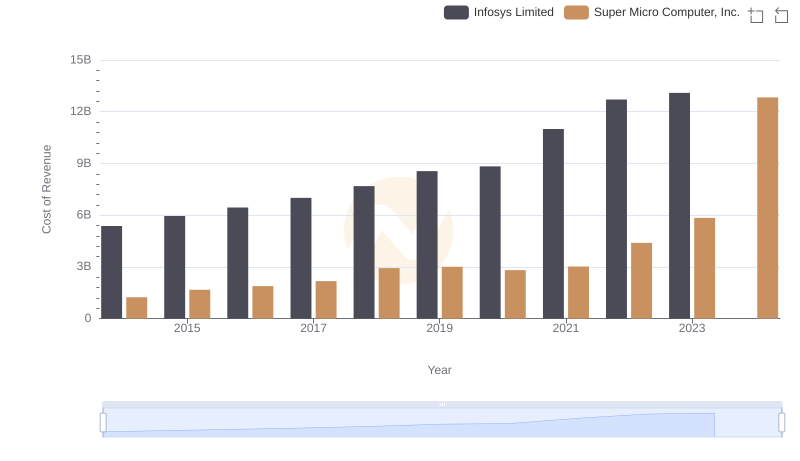800x461 pixels.
Task: Click the Super Micro bar for 2015
Action: pyautogui.click(x=199, y=304)
